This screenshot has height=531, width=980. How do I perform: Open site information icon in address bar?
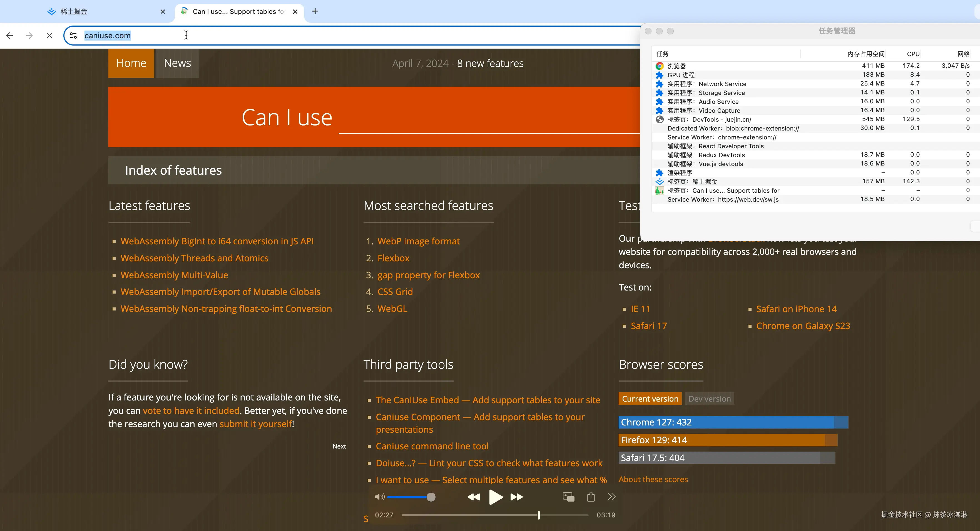click(x=73, y=36)
